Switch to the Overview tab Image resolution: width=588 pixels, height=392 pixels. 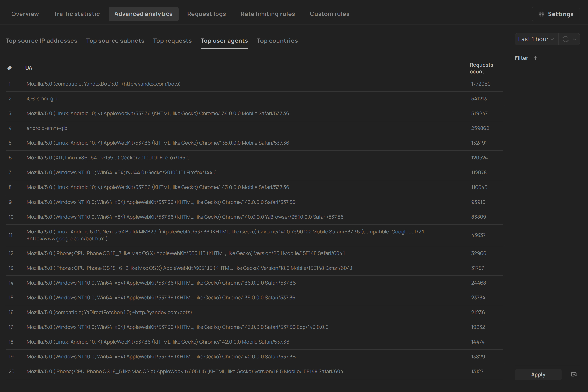pyautogui.click(x=25, y=14)
